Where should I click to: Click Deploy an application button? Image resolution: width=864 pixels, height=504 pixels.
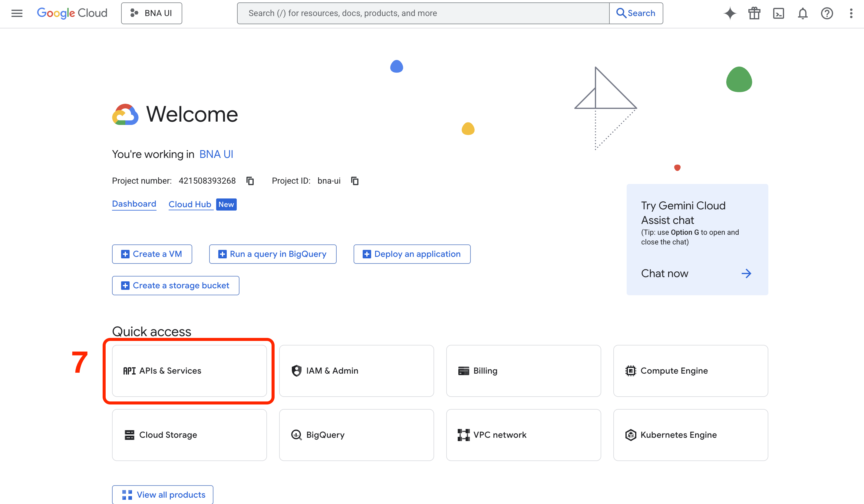coord(412,254)
